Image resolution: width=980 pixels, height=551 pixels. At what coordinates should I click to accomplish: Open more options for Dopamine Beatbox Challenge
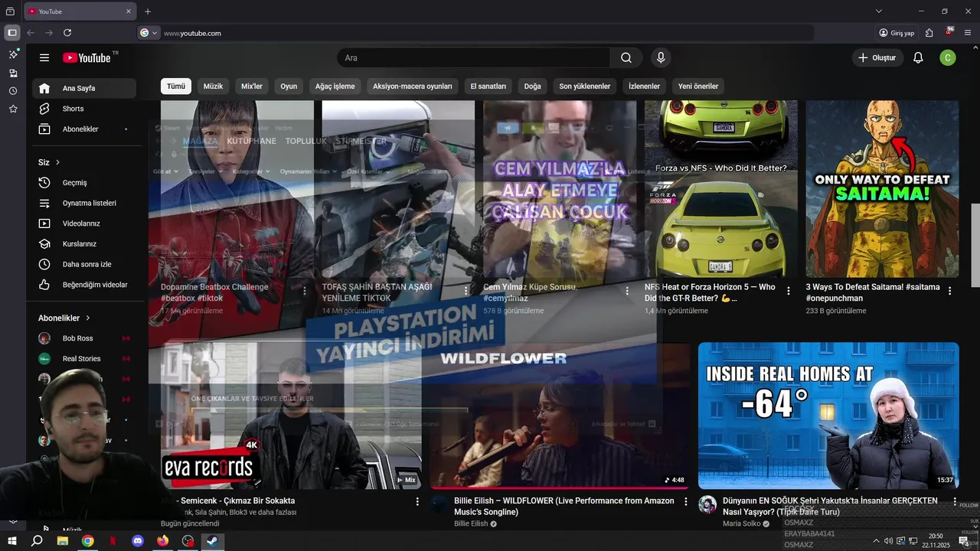click(x=305, y=292)
